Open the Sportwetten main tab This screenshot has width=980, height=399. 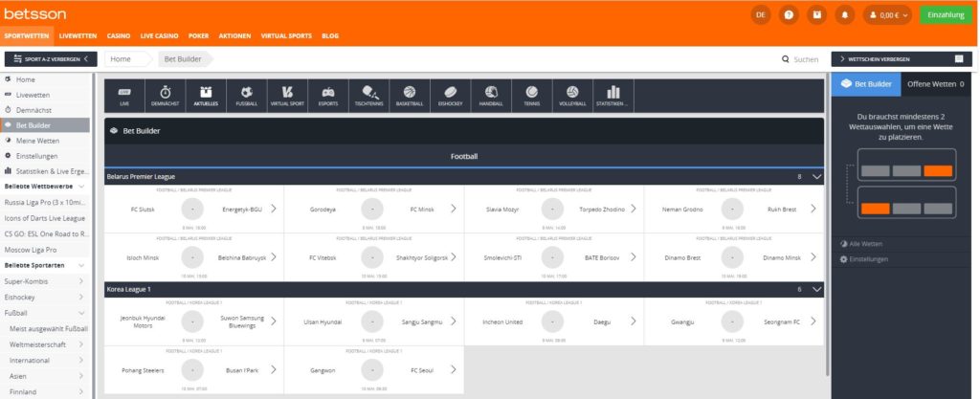tap(26, 35)
